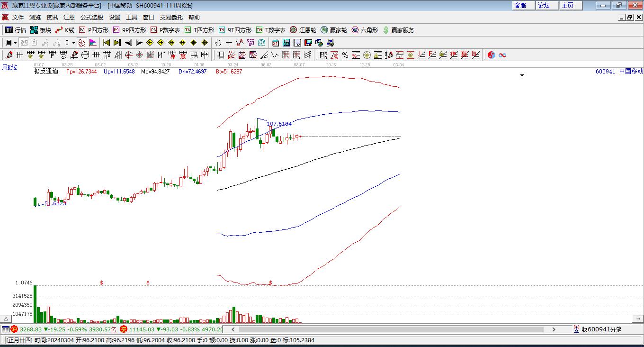This screenshot has height=347, width=644.
Task: Open the 帮助 menu
Action: (x=194, y=17)
